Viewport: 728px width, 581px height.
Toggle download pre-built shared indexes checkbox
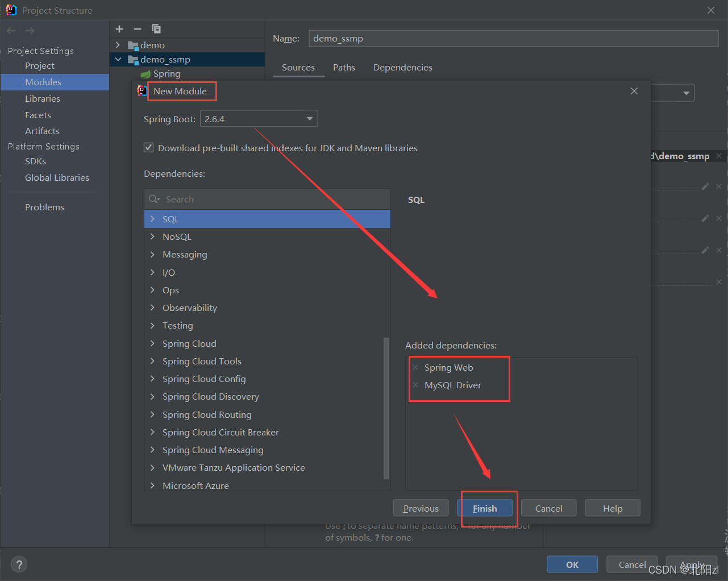pos(149,148)
